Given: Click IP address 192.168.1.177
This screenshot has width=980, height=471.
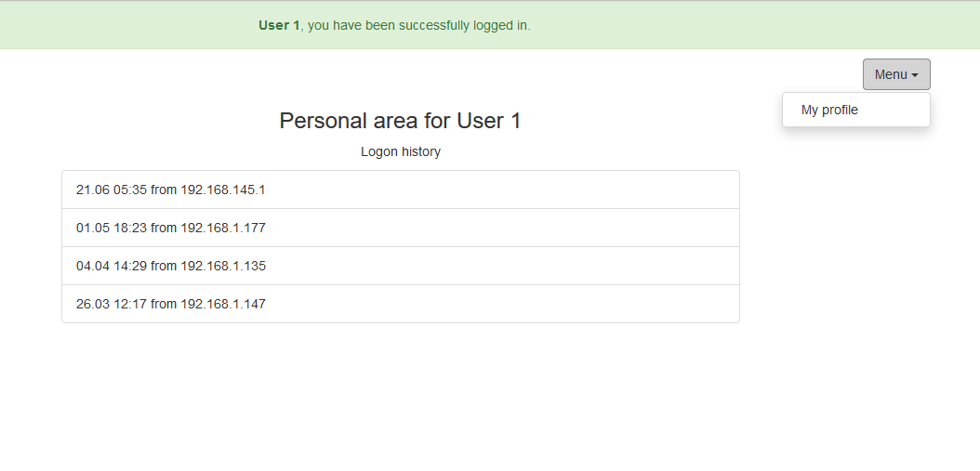Looking at the screenshot, I should (223, 228).
